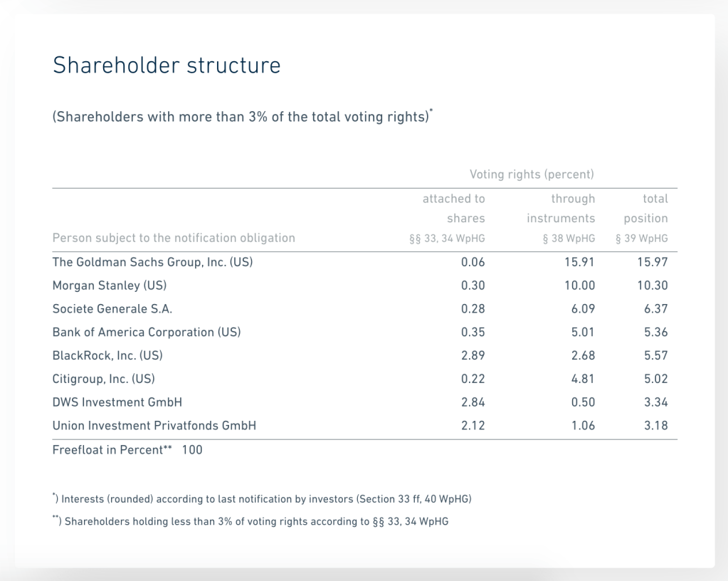The image size is (728, 581).
Task: Click the "attached to shares" column header
Action: [453, 209]
